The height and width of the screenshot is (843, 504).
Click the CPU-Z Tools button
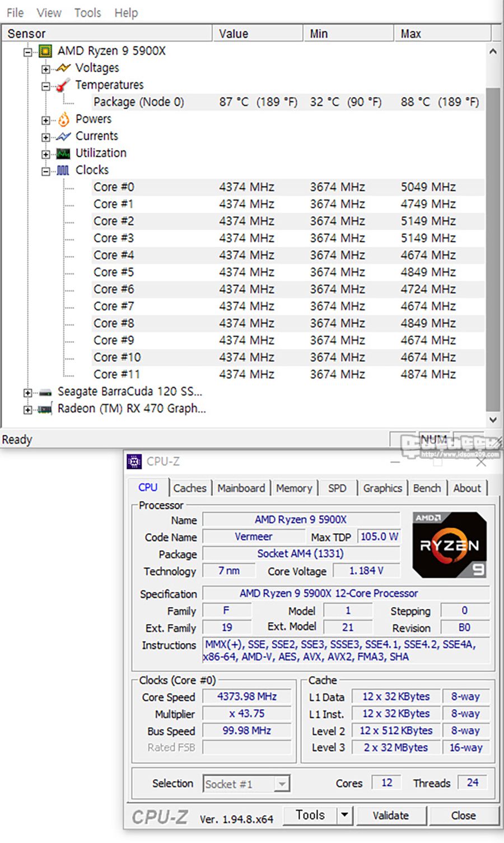click(310, 815)
